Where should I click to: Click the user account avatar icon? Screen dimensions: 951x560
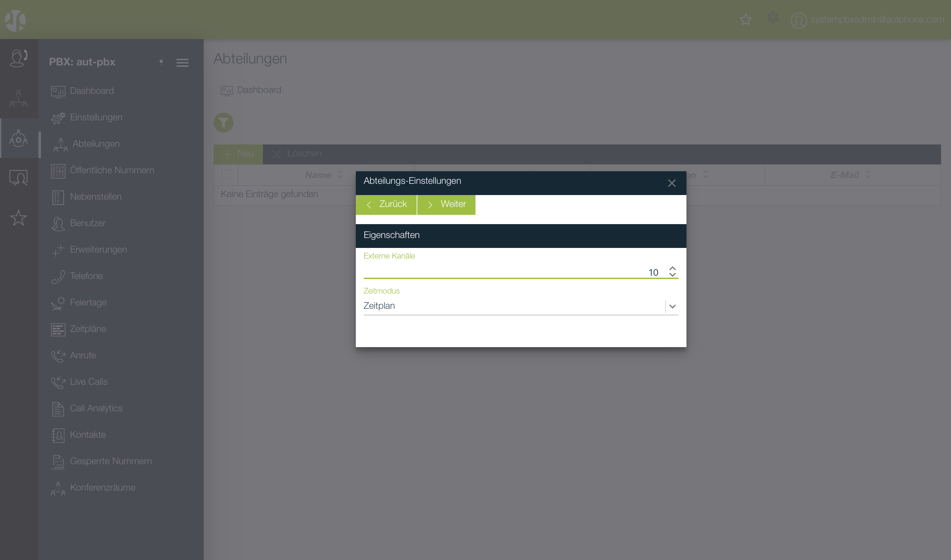click(x=798, y=20)
